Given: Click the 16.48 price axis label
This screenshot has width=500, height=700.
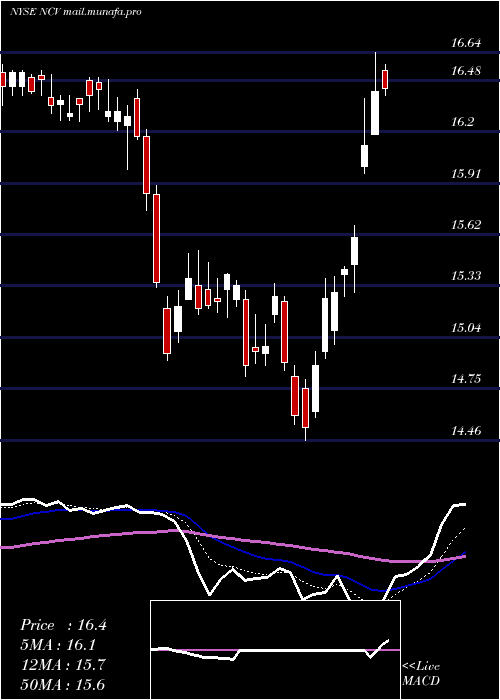Looking at the screenshot, I should 466,71.
